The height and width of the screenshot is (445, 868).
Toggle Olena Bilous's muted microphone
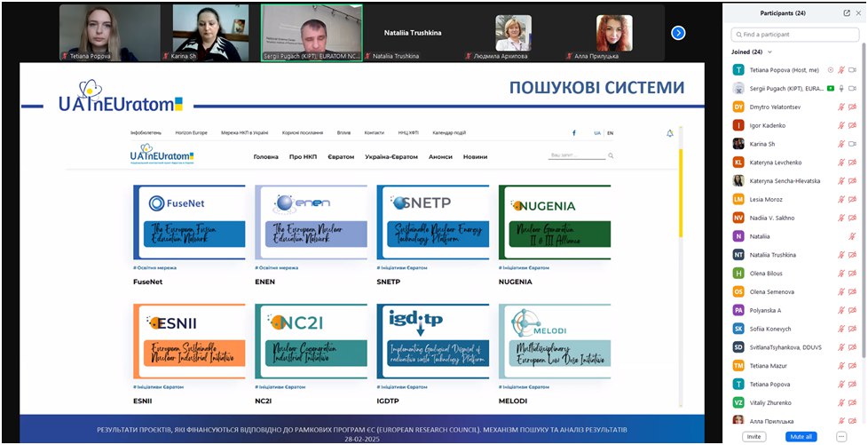pos(841,274)
